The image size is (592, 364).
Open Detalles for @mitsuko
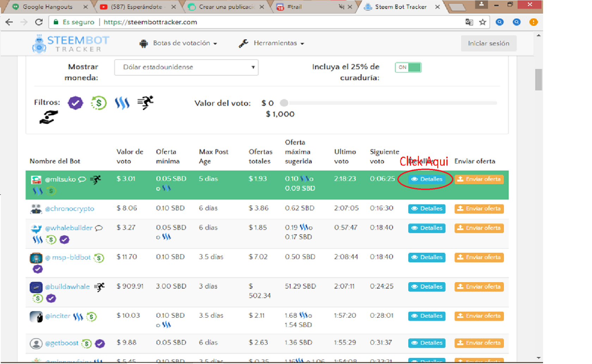(427, 179)
